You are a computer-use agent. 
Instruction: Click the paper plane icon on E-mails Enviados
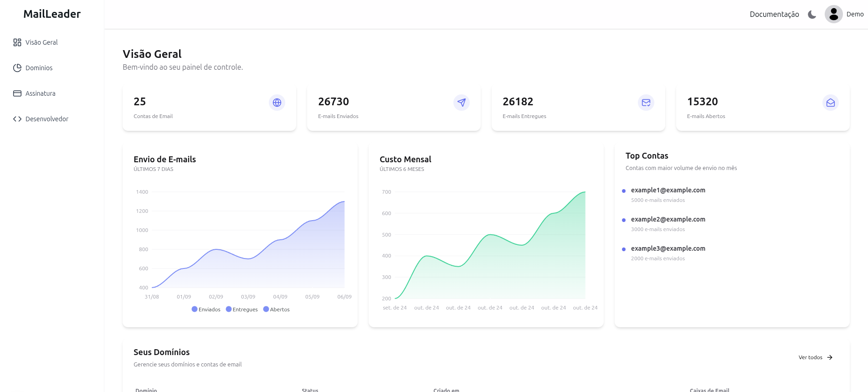point(461,103)
